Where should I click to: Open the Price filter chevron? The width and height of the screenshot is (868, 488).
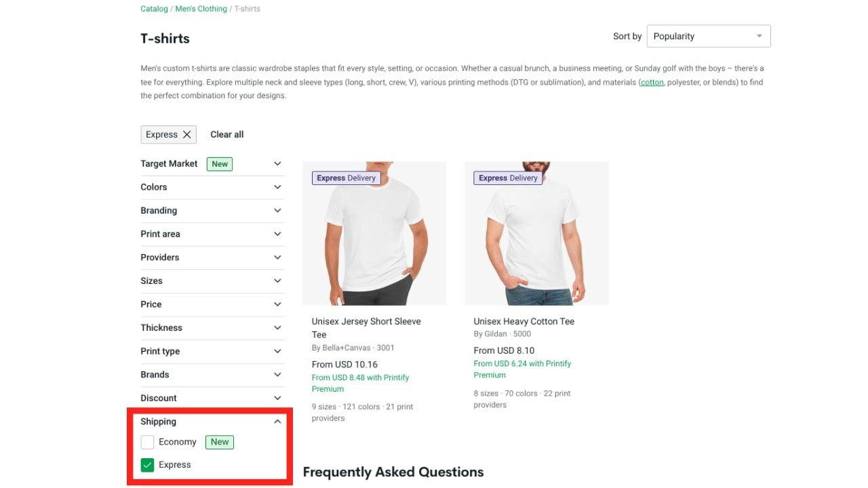[x=277, y=304]
